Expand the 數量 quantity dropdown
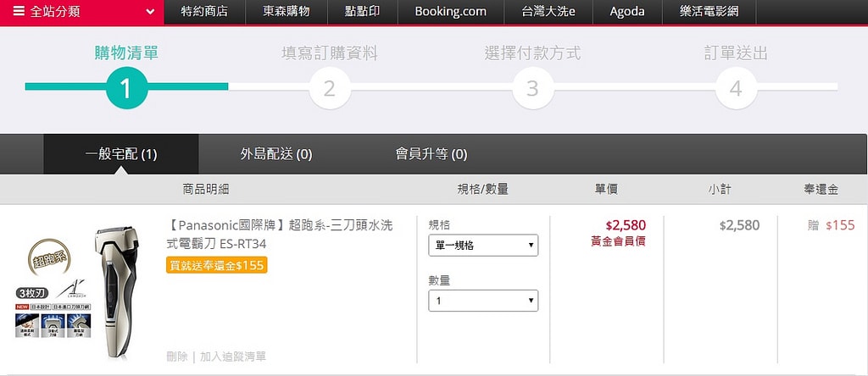Screen dimensions: 868x376 click(483, 301)
